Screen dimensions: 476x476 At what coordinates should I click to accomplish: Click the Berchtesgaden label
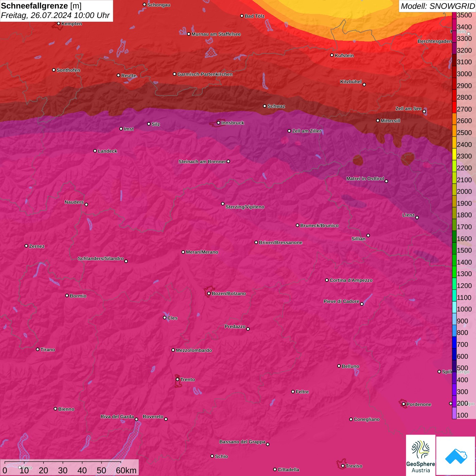click(435, 41)
